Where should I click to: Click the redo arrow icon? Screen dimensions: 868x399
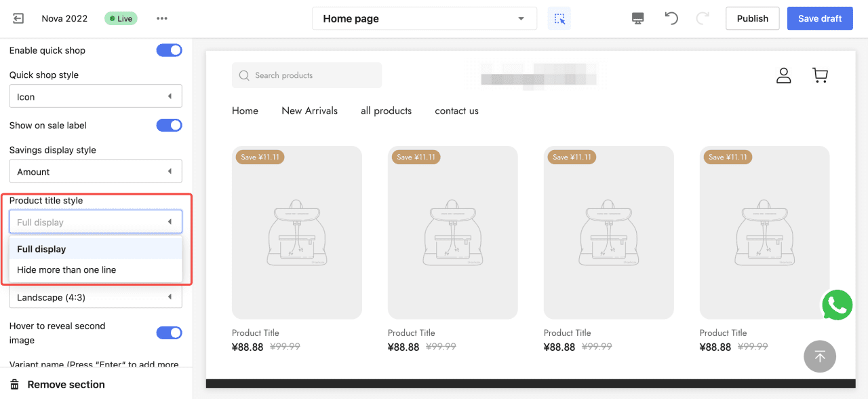click(703, 18)
